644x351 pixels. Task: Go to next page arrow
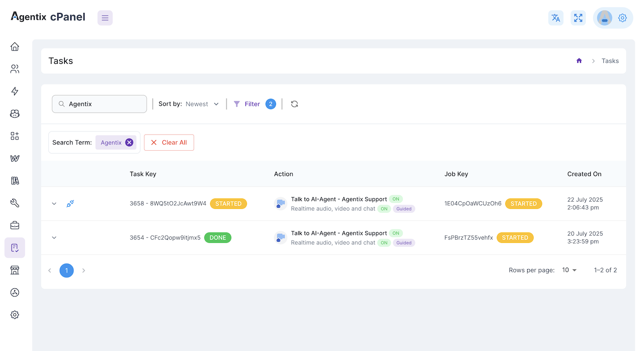point(84,271)
